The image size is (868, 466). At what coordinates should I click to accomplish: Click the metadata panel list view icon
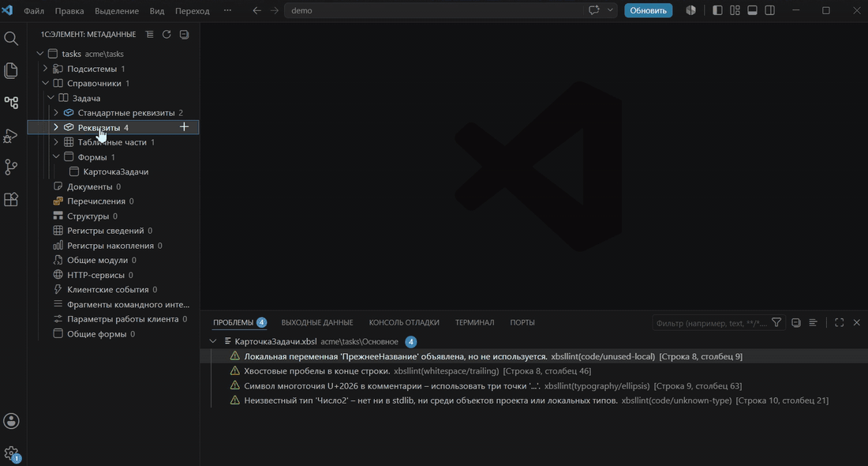(149, 34)
